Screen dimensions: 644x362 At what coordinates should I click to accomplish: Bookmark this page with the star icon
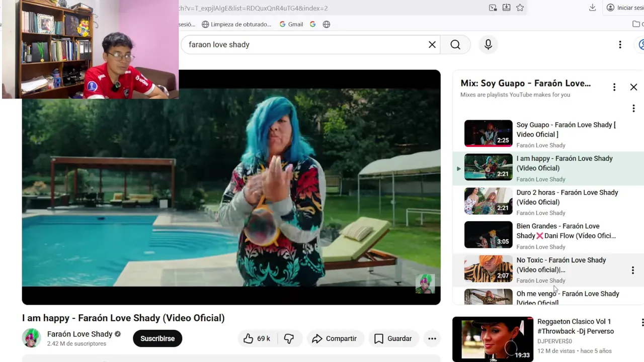click(520, 8)
